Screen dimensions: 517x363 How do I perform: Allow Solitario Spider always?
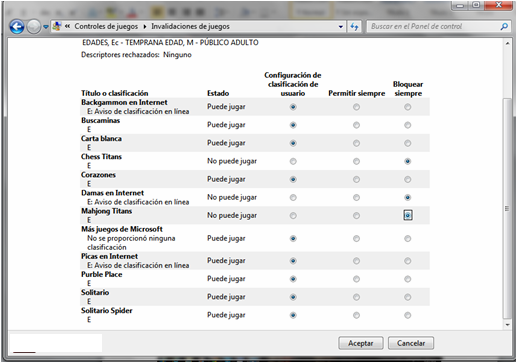click(x=356, y=315)
